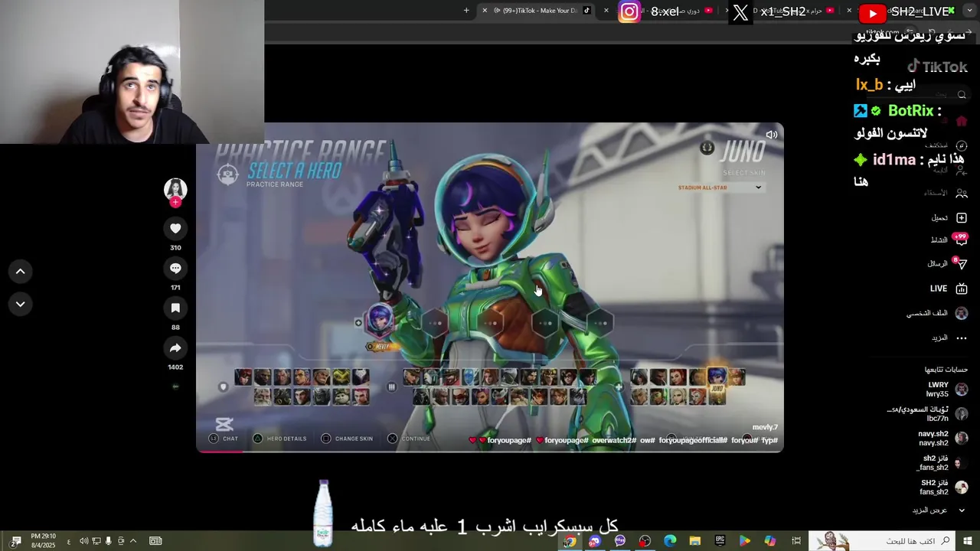This screenshot has height=551, width=980.
Task: Open the STADIUM ALL-STAR skin dropdown
Action: point(720,187)
